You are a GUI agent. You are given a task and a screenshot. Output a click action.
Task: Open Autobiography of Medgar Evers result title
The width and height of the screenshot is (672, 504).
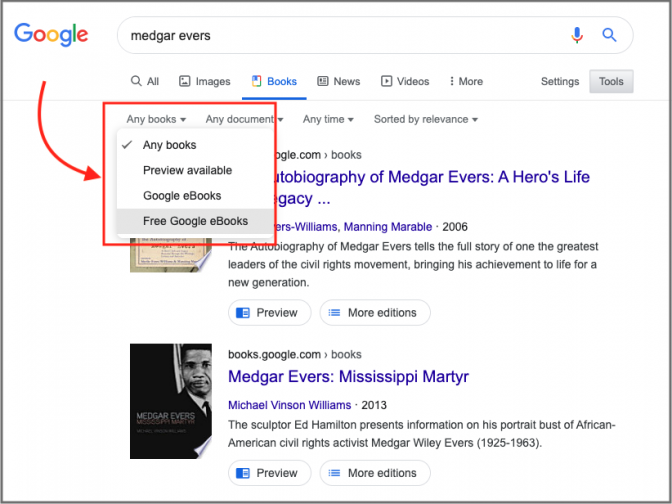click(431, 187)
